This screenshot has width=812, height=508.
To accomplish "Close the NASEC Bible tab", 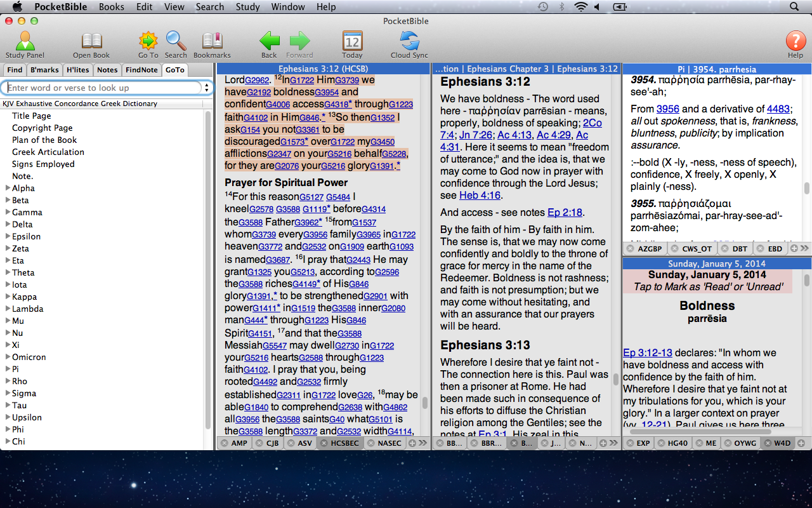I will 370,443.
